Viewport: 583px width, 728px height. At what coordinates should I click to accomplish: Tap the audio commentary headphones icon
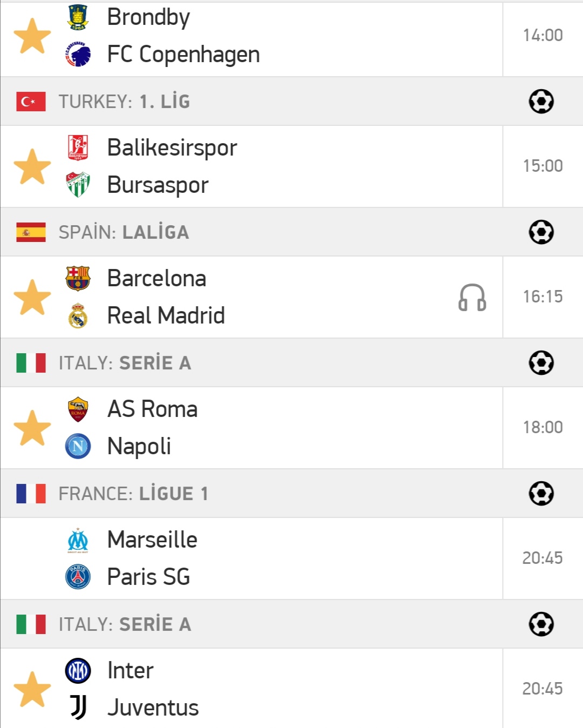tap(472, 298)
